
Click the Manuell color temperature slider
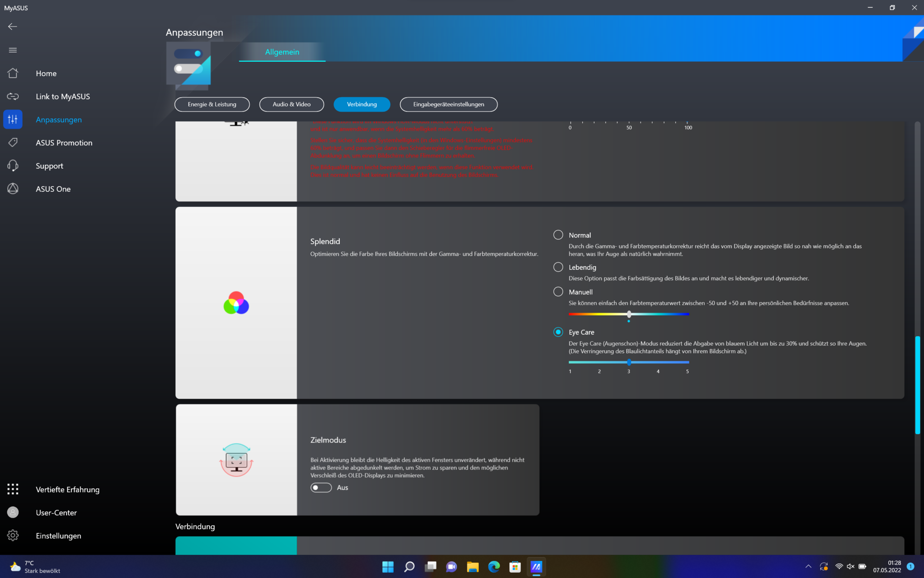pos(629,314)
